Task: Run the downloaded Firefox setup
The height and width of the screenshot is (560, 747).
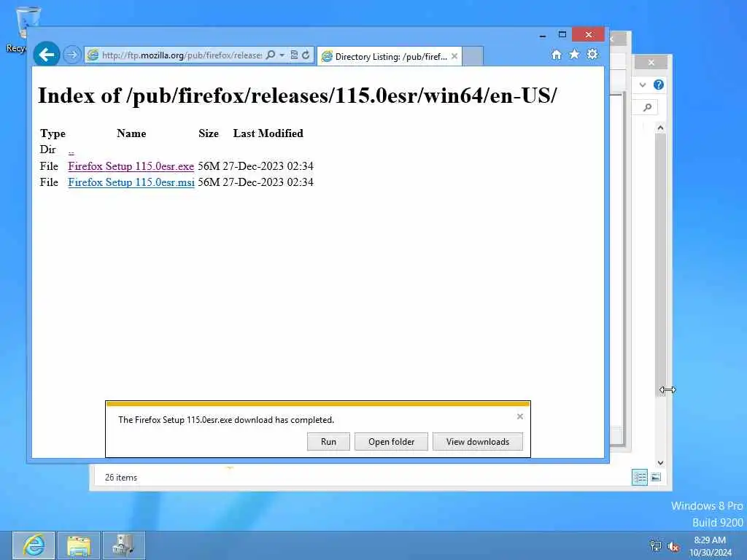Action: [x=328, y=441]
